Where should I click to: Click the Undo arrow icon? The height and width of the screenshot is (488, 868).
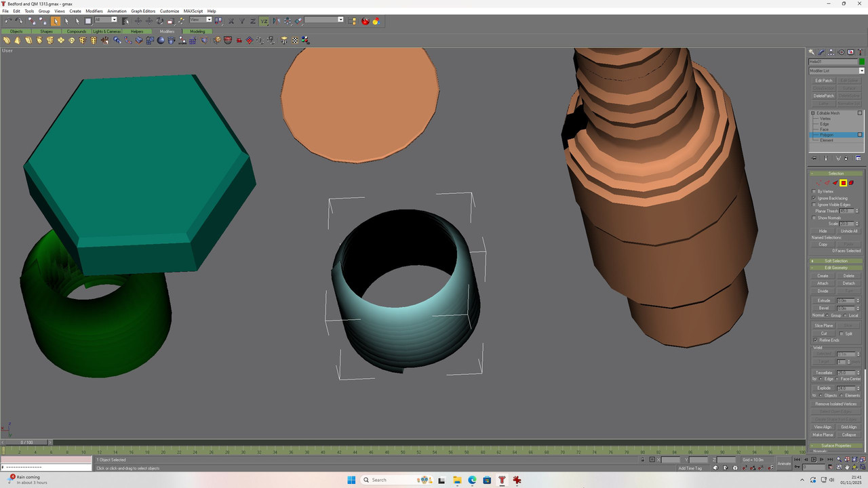[8, 21]
